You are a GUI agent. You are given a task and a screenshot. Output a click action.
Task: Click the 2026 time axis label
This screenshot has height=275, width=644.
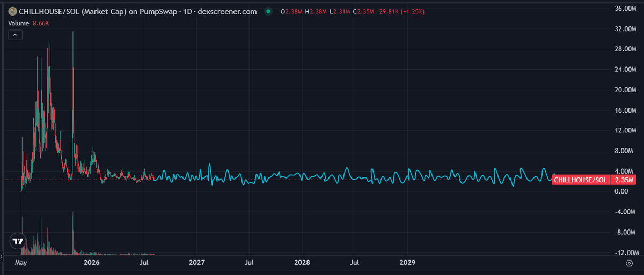[x=92, y=263]
